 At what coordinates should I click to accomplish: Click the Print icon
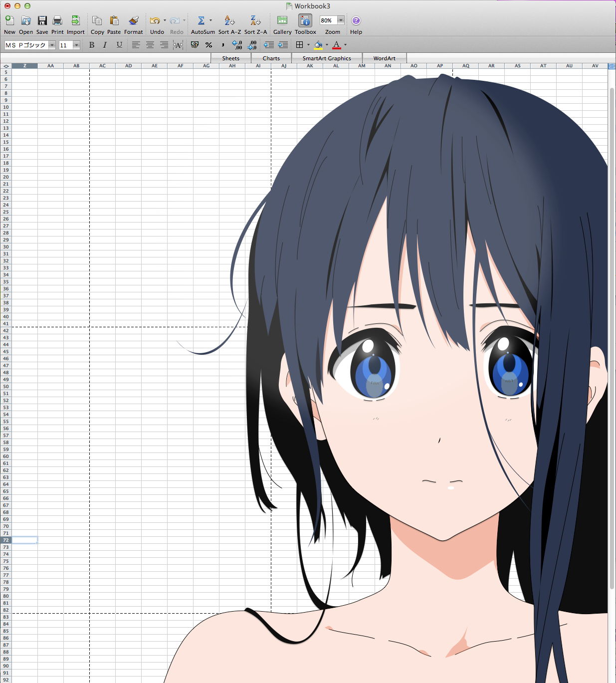coord(57,20)
